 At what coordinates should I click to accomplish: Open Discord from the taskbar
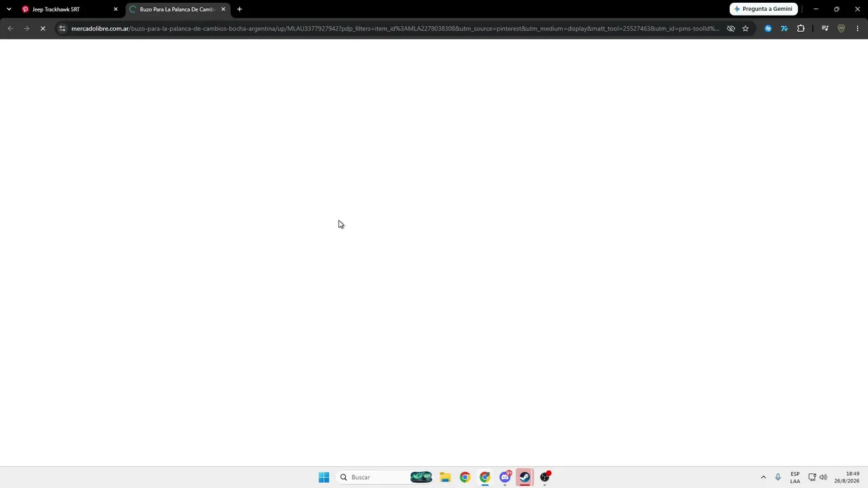[505, 477]
